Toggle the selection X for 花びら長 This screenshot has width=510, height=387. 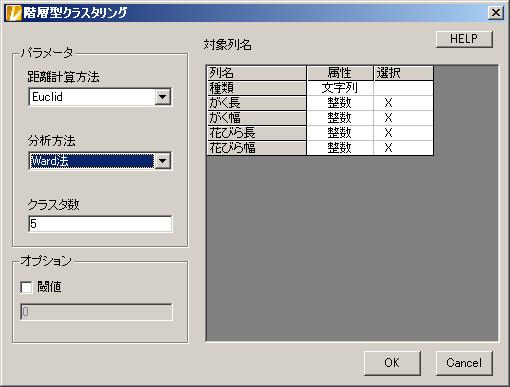click(x=404, y=133)
